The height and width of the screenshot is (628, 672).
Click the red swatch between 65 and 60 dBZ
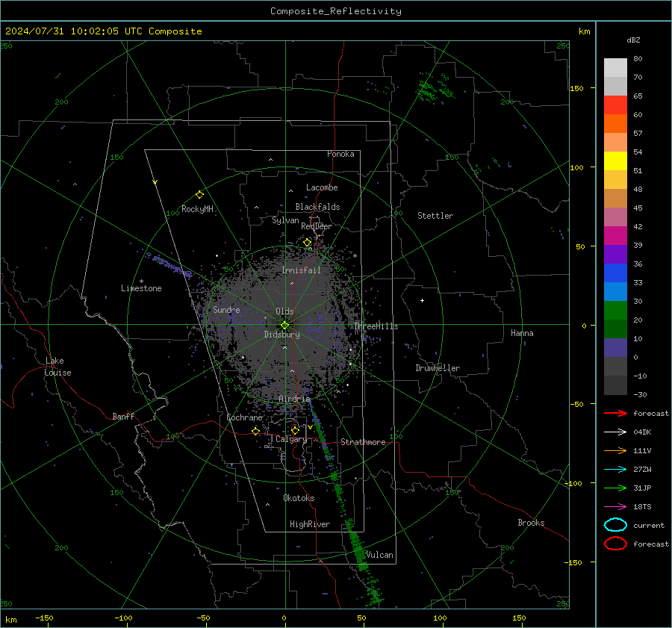tap(615, 105)
